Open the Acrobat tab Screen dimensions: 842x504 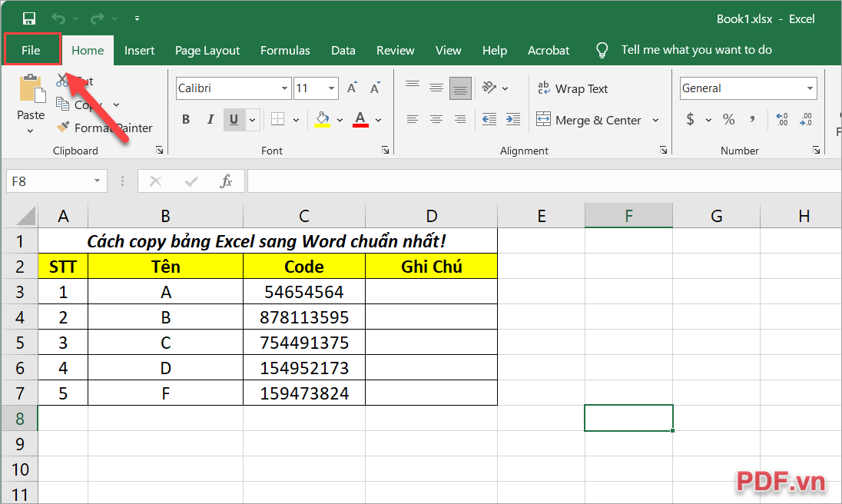pos(549,51)
